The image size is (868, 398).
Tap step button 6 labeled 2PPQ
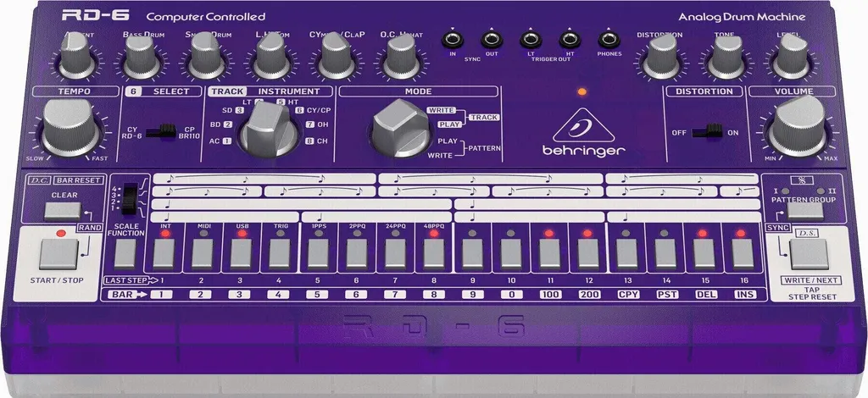click(357, 254)
